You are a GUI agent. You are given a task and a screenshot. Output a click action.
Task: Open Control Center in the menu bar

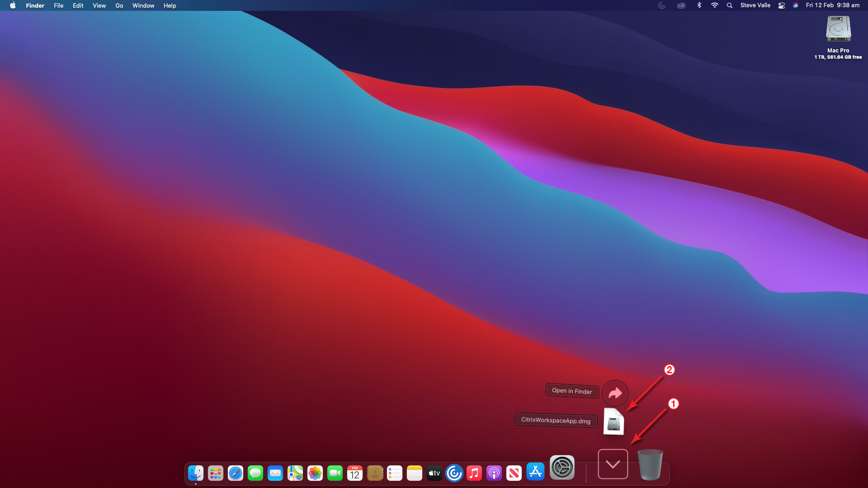781,5
